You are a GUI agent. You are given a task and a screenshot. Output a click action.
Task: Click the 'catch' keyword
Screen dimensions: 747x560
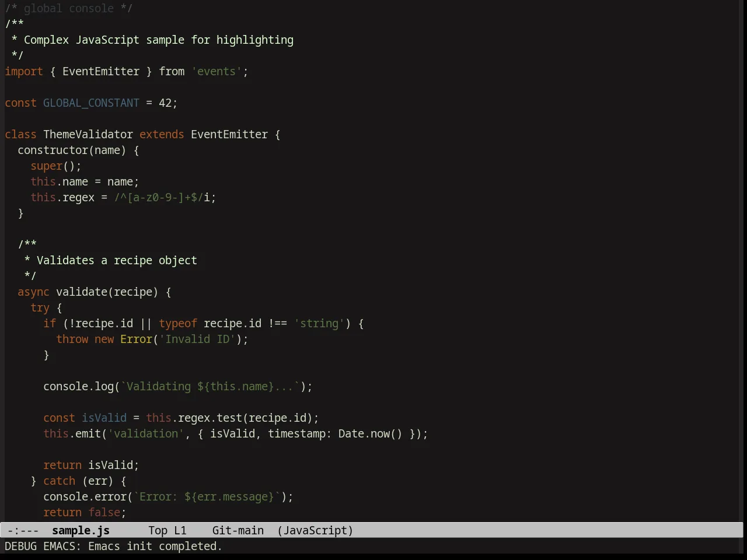pos(59,481)
